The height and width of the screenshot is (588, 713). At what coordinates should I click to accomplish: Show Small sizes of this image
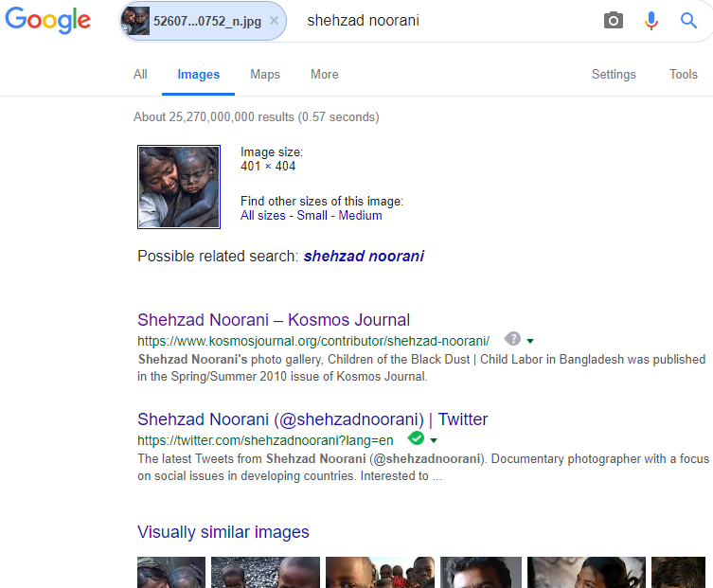click(x=312, y=215)
